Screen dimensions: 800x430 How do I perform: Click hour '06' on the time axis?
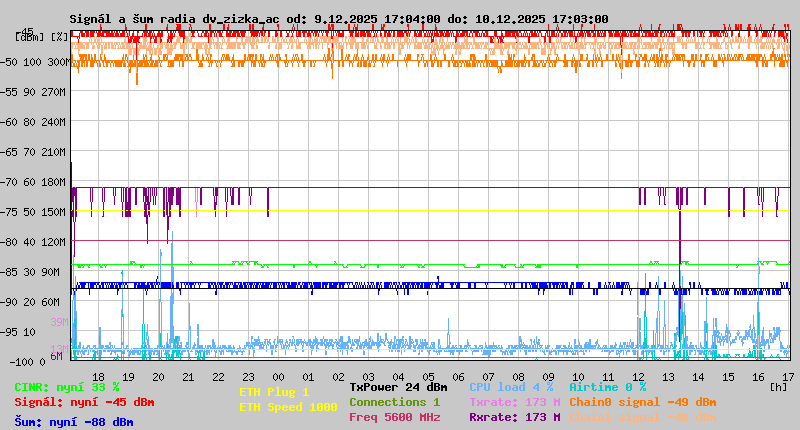click(x=459, y=377)
